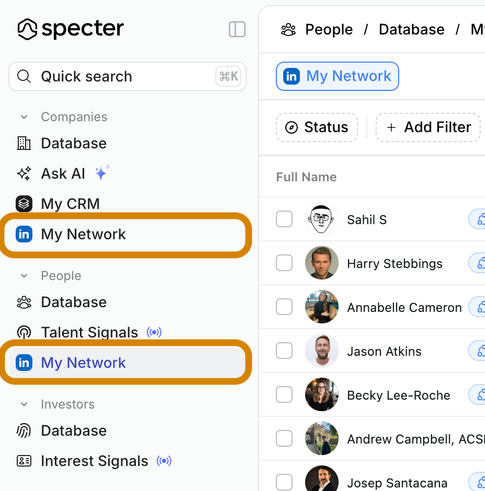Image resolution: width=485 pixels, height=491 pixels.
Task: Open the Companies Database building item
Action: (62, 143)
